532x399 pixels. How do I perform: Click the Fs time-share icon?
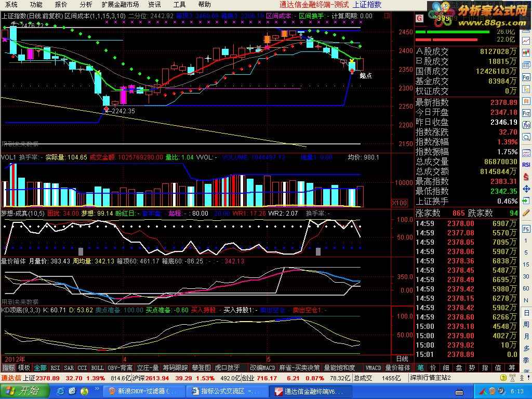(x=526, y=229)
